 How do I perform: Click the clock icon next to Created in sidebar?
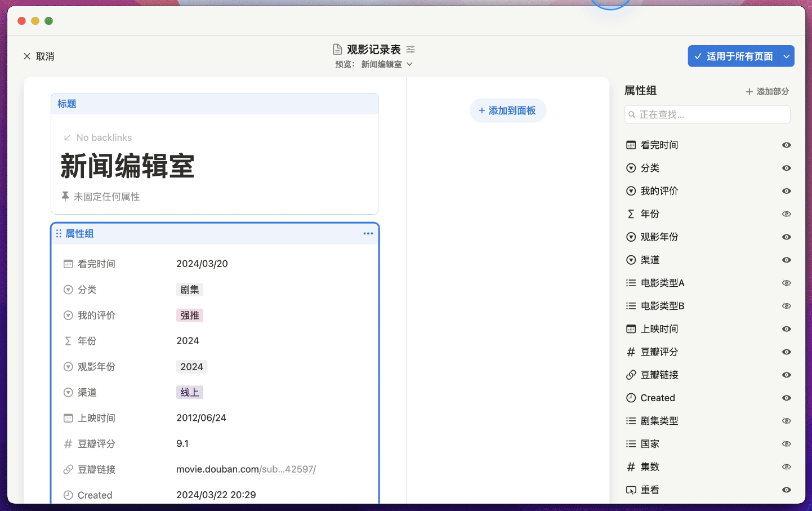point(631,398)
